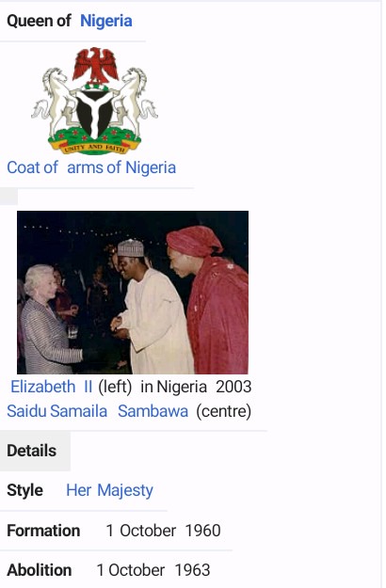Click the 'Unity and Faith' motto banner

click(94, 148)
